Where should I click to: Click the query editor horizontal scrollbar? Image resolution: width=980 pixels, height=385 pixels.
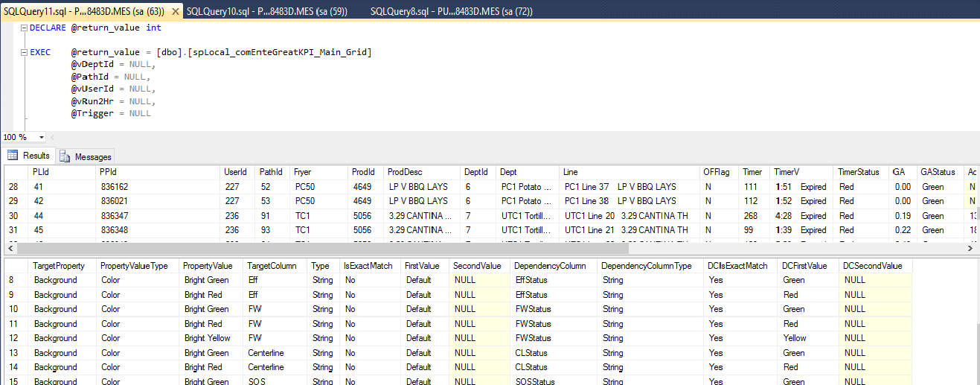pyautogui.click(x=513, y=137)
